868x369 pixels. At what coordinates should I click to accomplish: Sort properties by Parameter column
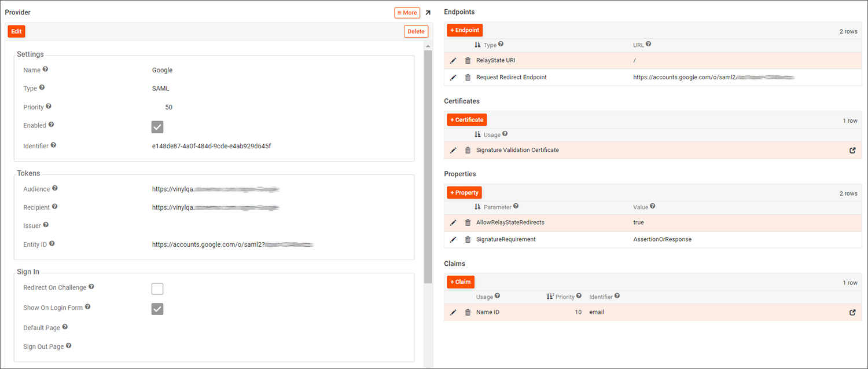(x=496, y=207)
